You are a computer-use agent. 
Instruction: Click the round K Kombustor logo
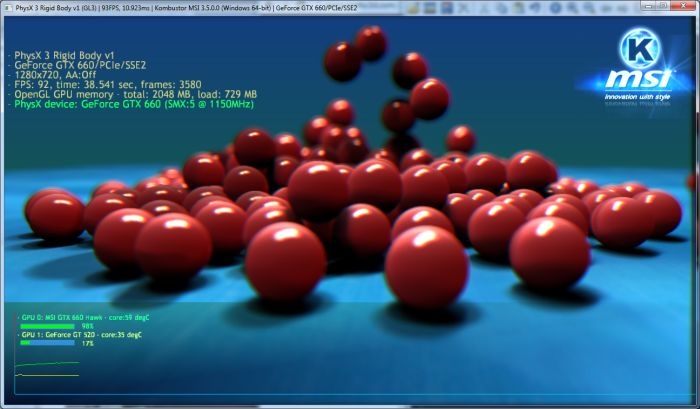640,49
